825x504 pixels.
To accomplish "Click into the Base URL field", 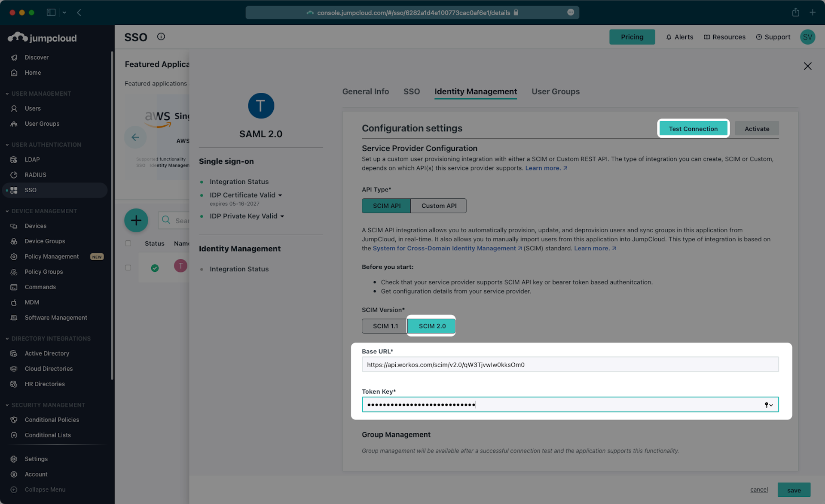I will tap(570, 364).
